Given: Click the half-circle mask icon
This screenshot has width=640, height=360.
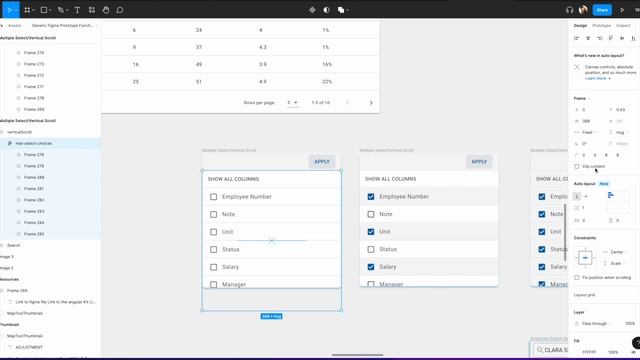Looking at the screenshot, I should (327, 10).
